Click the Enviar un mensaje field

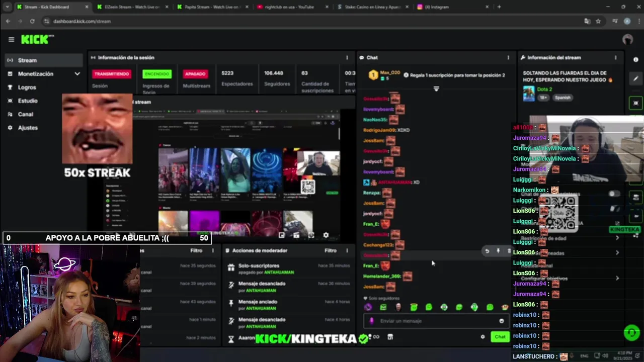point(436,321)
